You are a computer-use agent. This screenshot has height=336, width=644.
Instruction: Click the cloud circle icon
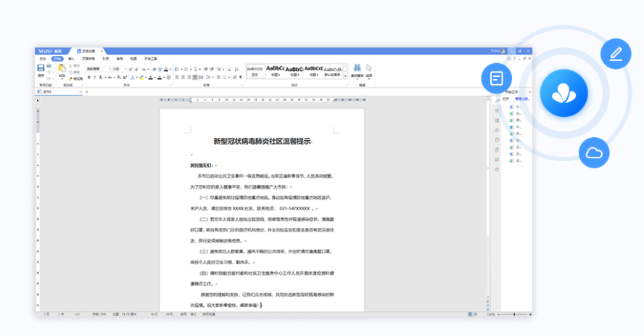[x=595, y=152]
